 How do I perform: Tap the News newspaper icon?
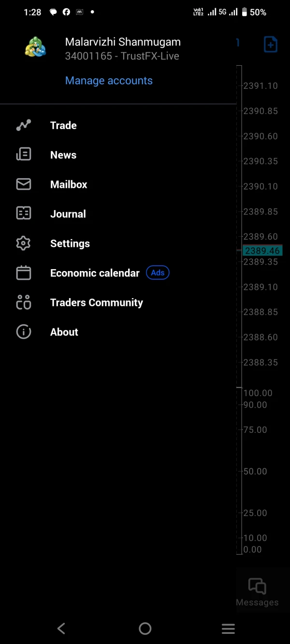pos(23,155)
